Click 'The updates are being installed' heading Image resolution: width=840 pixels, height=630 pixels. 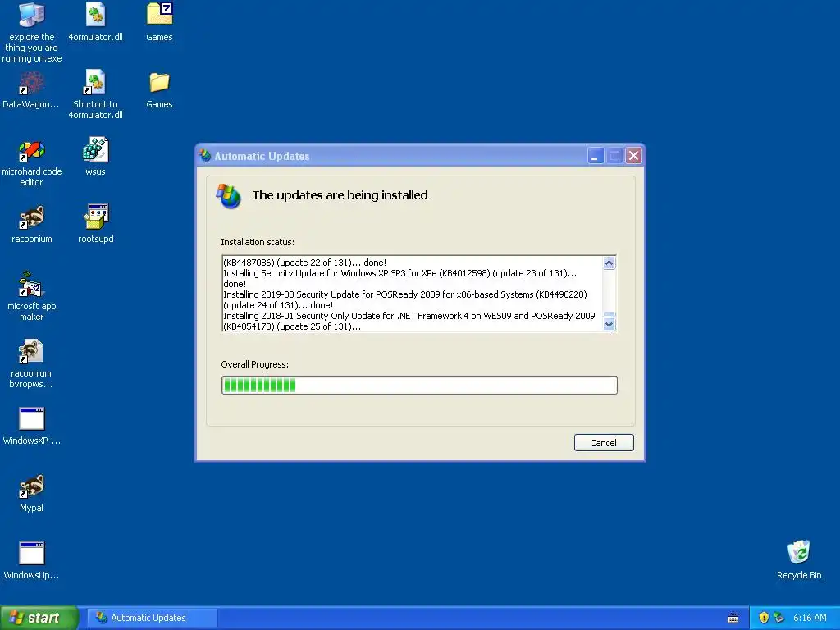coord(340,195)
